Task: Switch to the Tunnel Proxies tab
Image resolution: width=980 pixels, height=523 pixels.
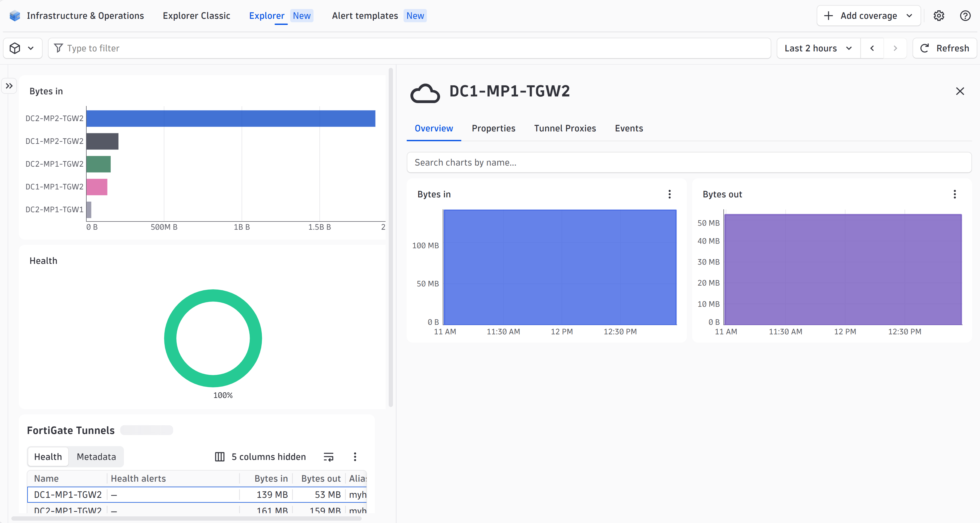Action: tap(565, 129)
